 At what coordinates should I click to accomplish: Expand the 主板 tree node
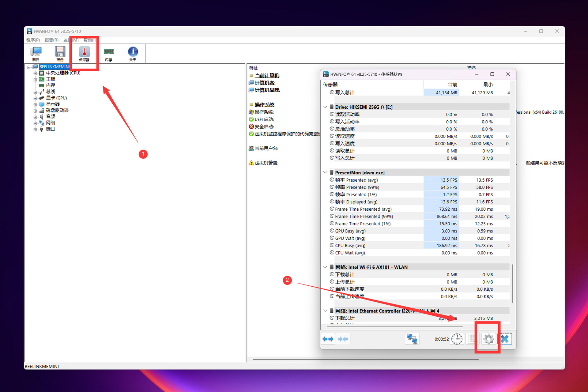35,80
